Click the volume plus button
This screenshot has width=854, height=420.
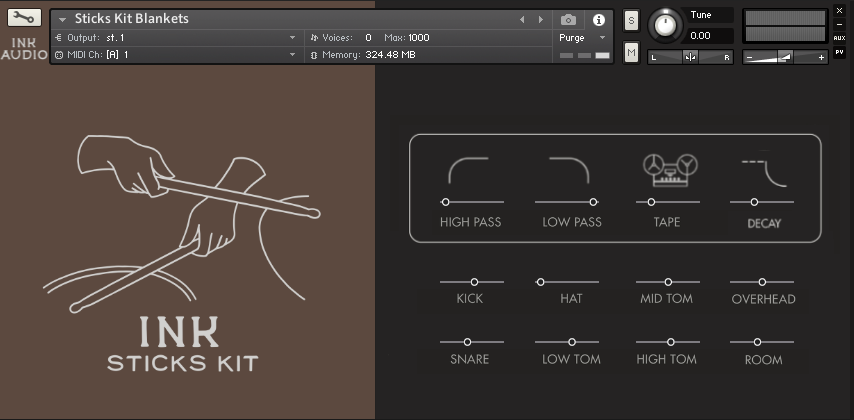821,57
